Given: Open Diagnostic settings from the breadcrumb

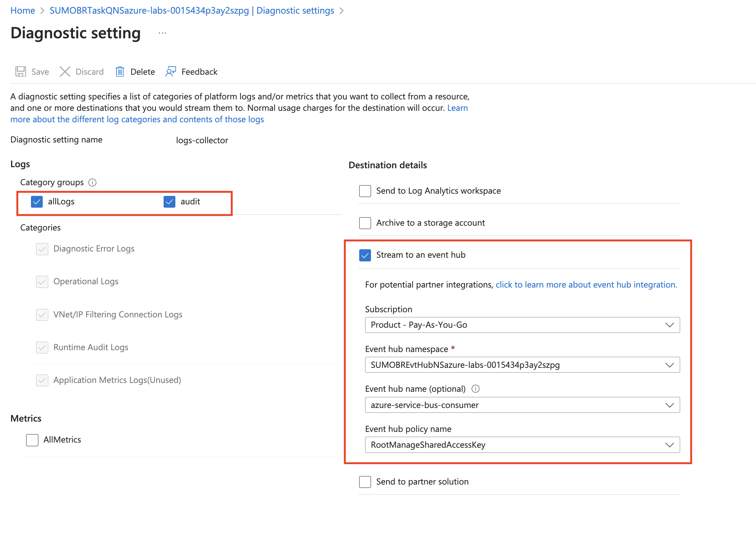Looking at the screenshot, I should (295, 10).
